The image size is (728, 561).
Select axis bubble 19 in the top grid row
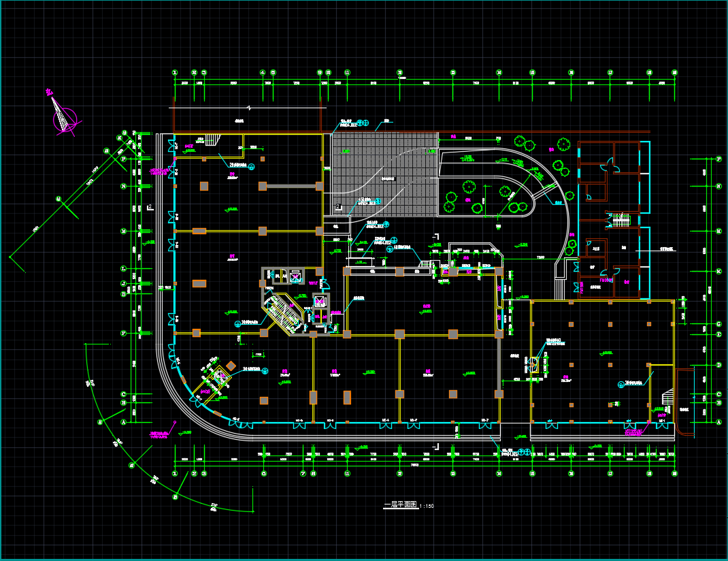tap(674, 72)
